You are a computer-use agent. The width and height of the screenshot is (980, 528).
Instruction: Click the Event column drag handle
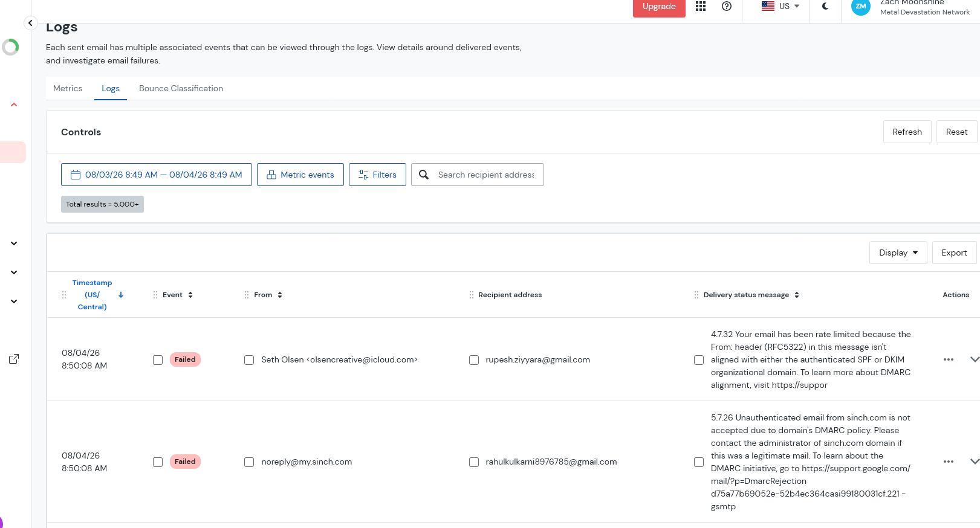155,295
